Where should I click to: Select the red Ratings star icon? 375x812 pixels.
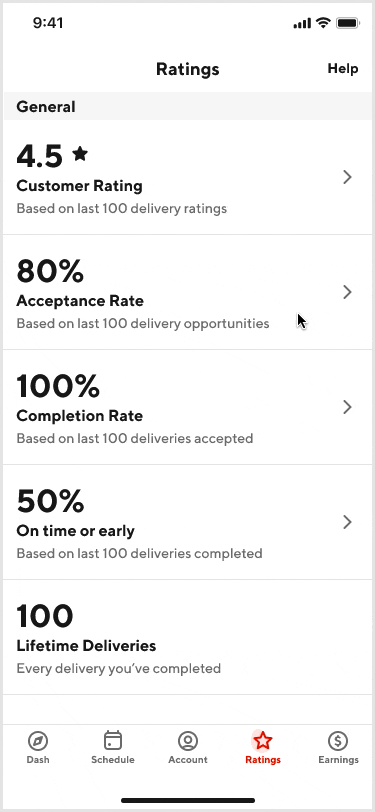263,741
